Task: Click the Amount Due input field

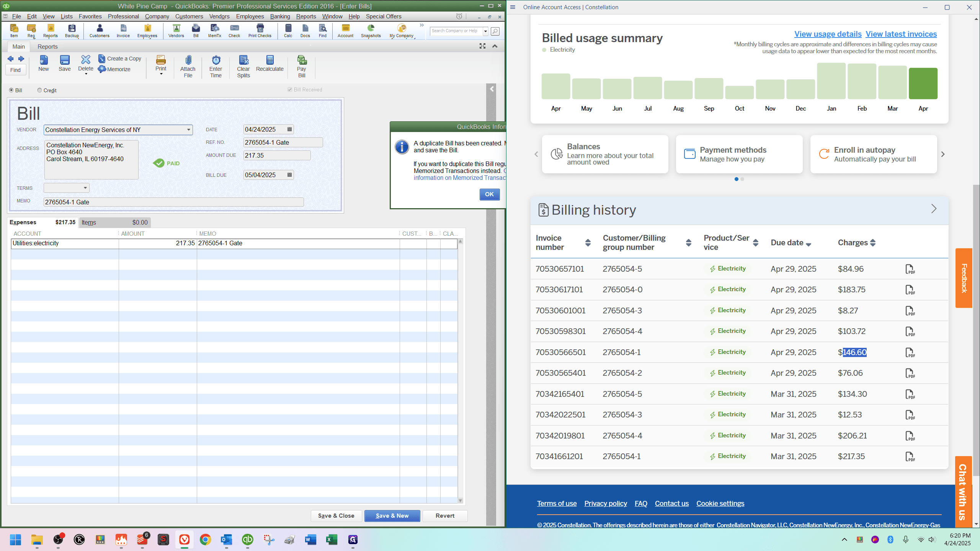Action: (x=277, y=155)
